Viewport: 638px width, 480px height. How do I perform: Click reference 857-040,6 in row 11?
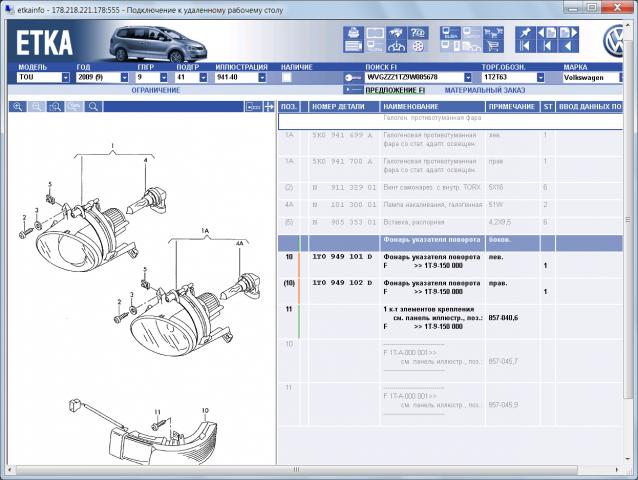(x=503, y=318)
